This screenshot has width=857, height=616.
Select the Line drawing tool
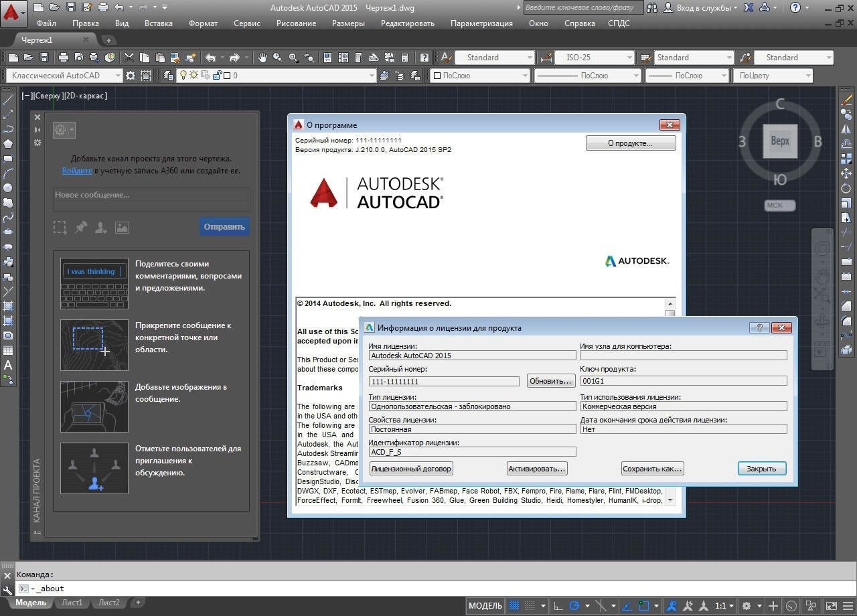coord(8,100)
